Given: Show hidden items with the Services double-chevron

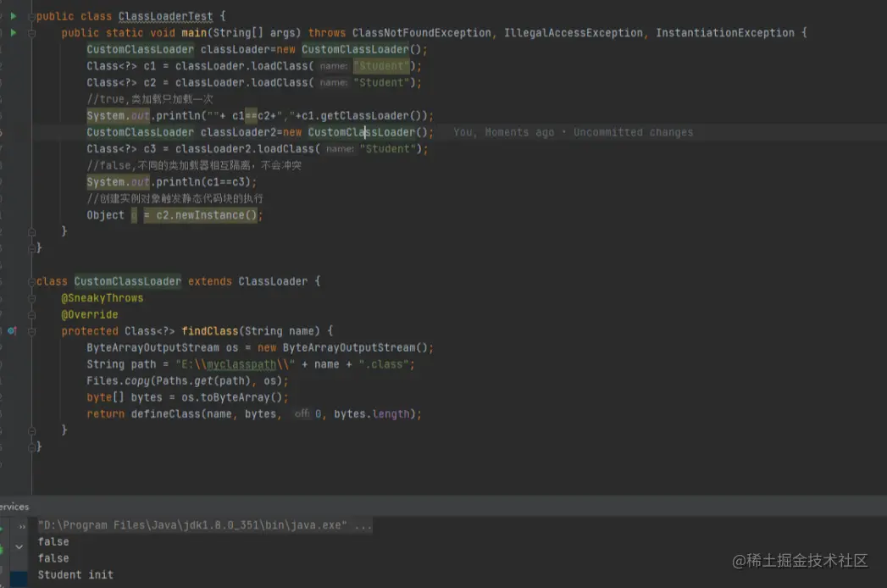Looking at the screenshot, I should (x=22, y=527).
